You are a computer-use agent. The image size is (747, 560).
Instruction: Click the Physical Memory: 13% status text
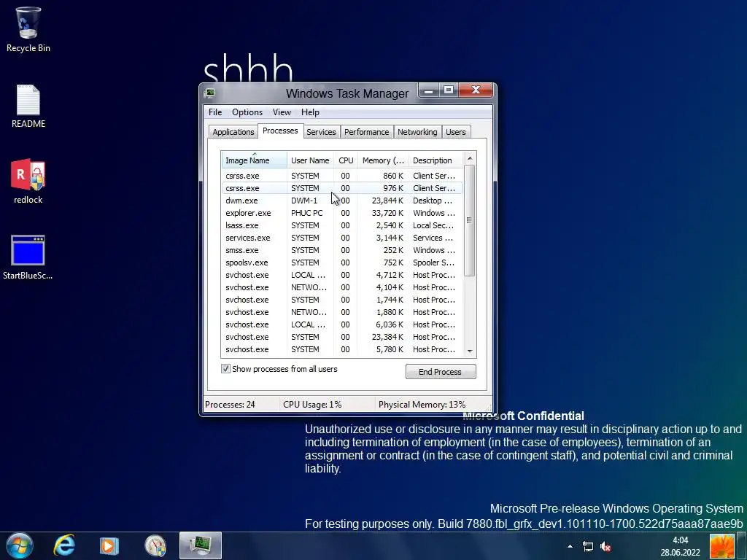pyautogui.click(x=422, y=405)
